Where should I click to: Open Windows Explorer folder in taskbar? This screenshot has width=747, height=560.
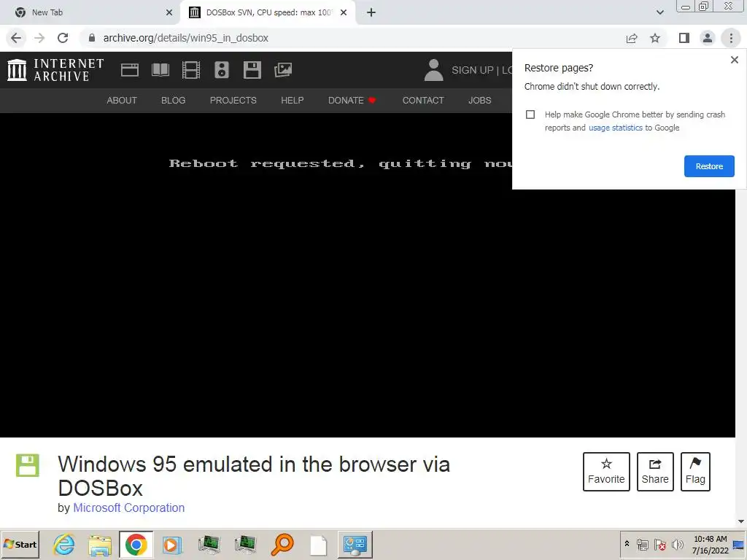pyautogui.click(x=100, y=544)
